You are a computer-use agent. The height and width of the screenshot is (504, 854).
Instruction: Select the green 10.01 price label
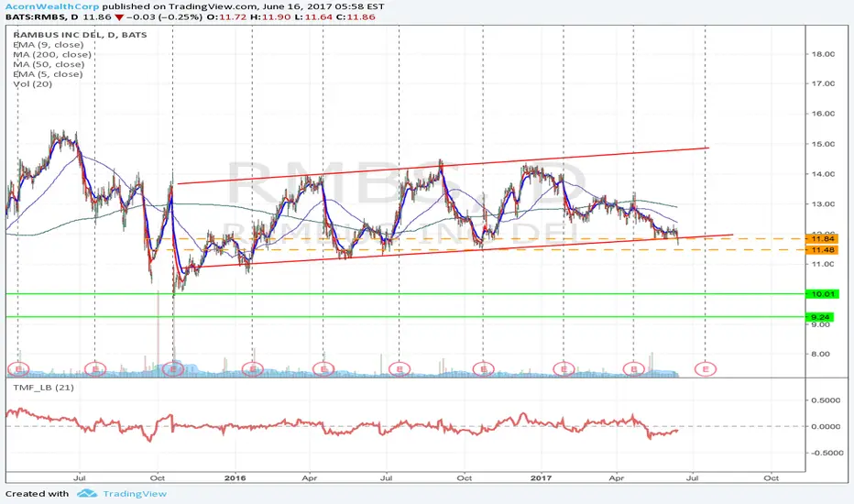point(823,293)
